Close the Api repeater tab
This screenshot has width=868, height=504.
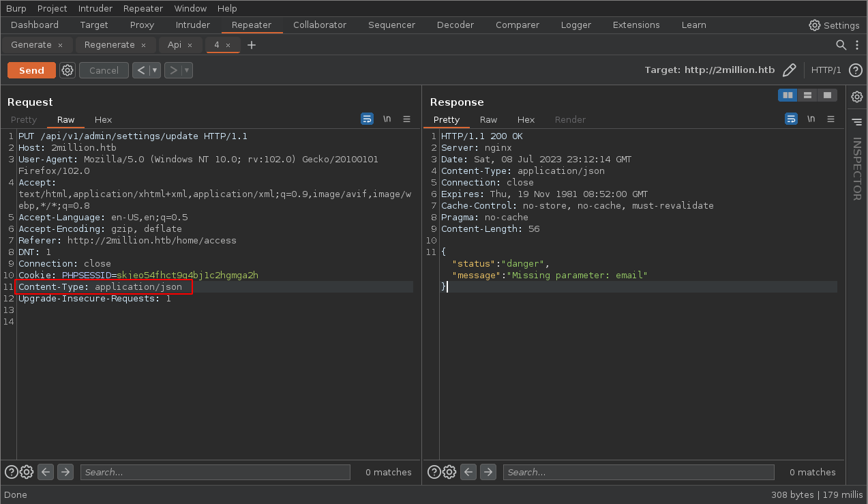click(190, 45)
